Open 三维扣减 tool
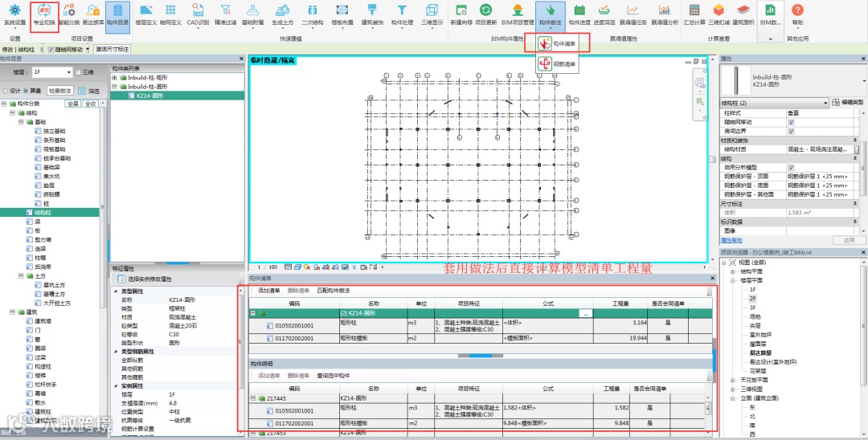This screenshot has width=868, height=440. point(719,15)
